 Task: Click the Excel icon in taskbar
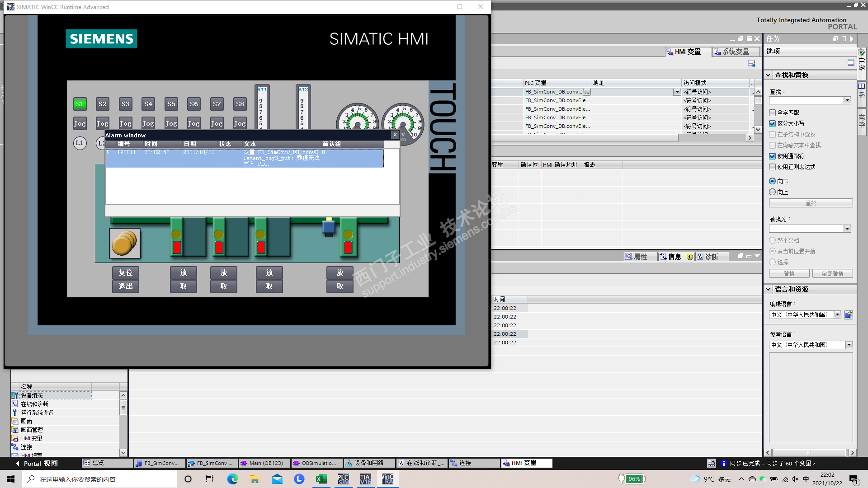click(x=321, y=479)
